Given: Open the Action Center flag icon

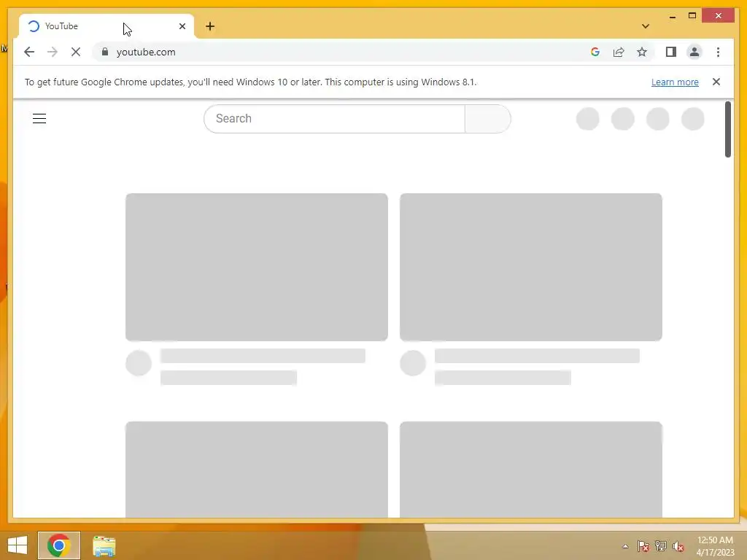Looking at the screenshot, I should (x=643, y=546).
